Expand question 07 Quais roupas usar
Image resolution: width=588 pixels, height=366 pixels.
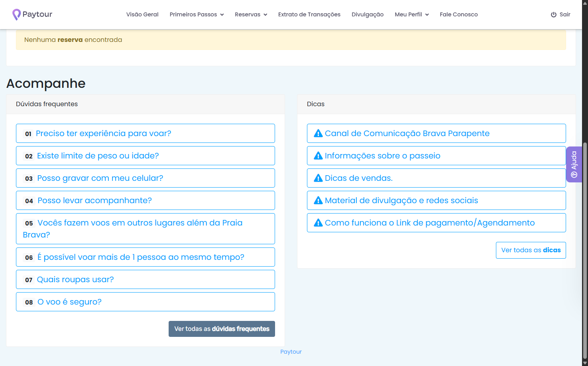146,279
